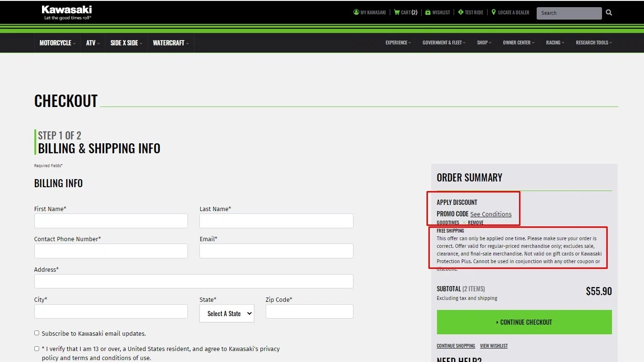Click the search magnifier icon
This screenshot has height=362, width=644.
(609, 13)
